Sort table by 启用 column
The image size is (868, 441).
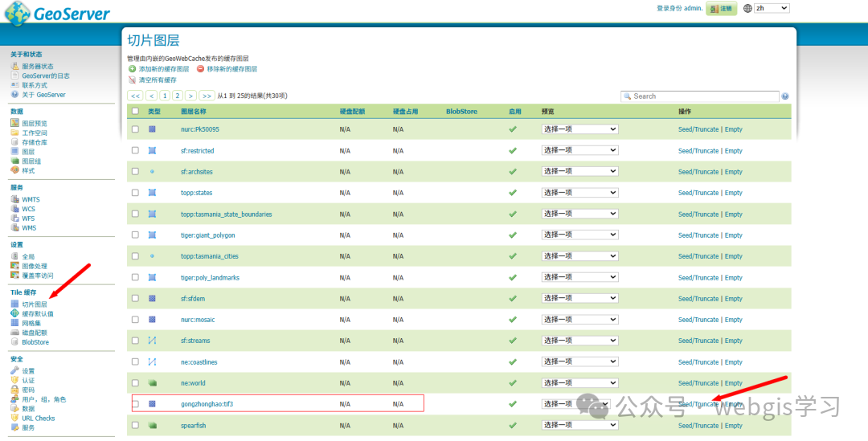515,111
